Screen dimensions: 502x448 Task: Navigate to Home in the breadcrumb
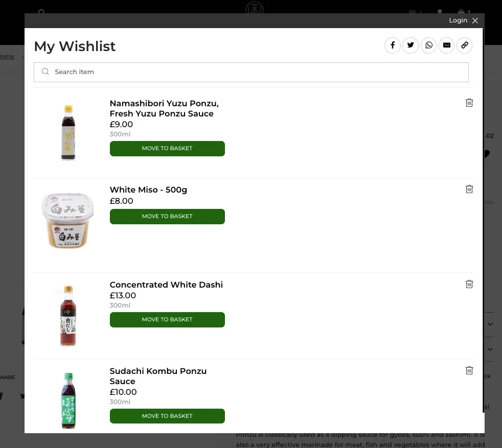[x=7, y=56]
